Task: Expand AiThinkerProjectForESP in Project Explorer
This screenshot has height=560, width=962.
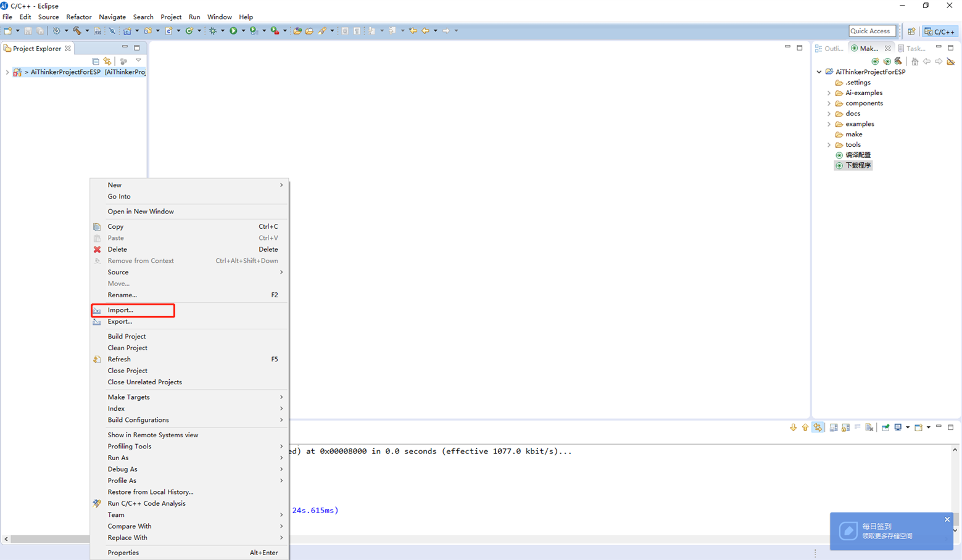Action: pyautogui.click(x=7, y=72)
